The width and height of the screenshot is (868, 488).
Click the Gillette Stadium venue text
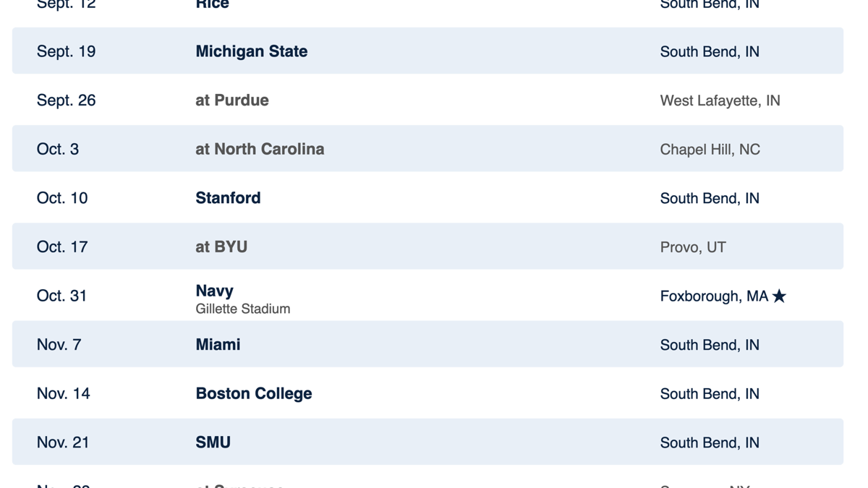coord(243,309)
